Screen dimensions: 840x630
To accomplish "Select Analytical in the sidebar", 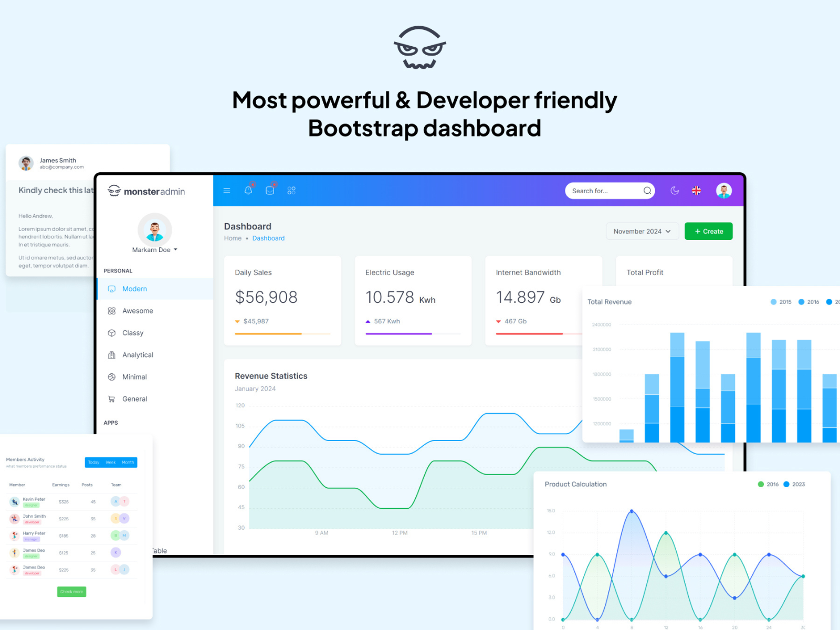I will point(138,355).
